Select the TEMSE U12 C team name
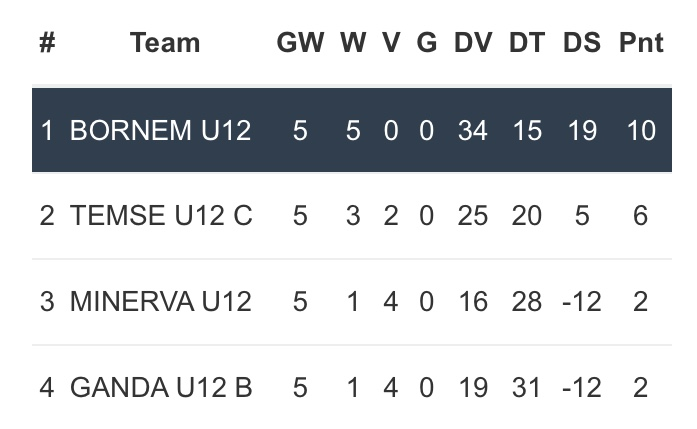Viewport: 697px width, 429px height. [161, 216]
